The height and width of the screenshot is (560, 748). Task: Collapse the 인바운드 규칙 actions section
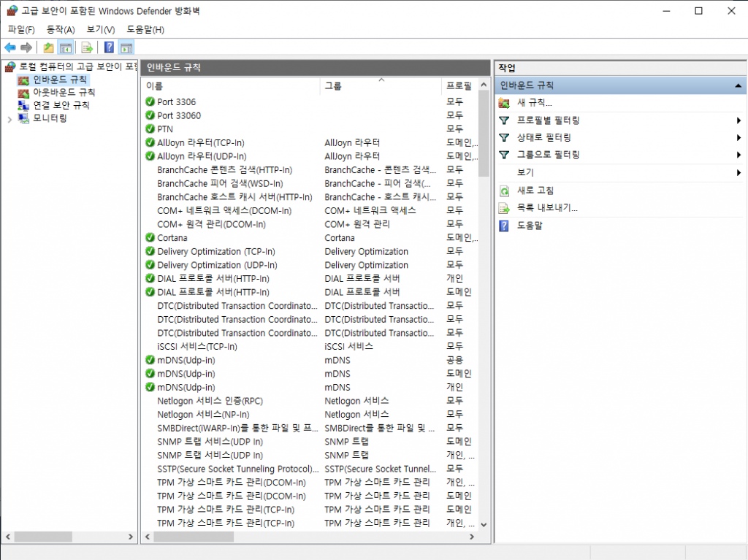click(x=738, y=86)
